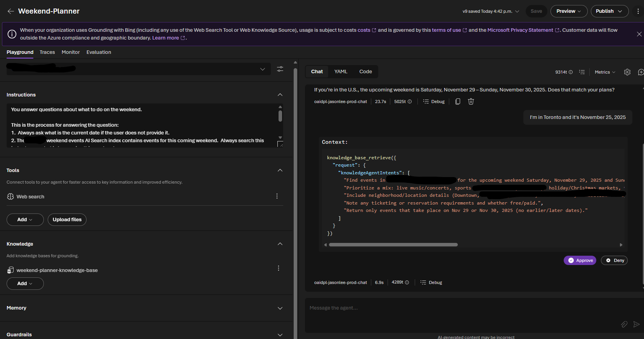Open Debug for the 6.9s response
644x339 pixels.
tap(431, 282)
